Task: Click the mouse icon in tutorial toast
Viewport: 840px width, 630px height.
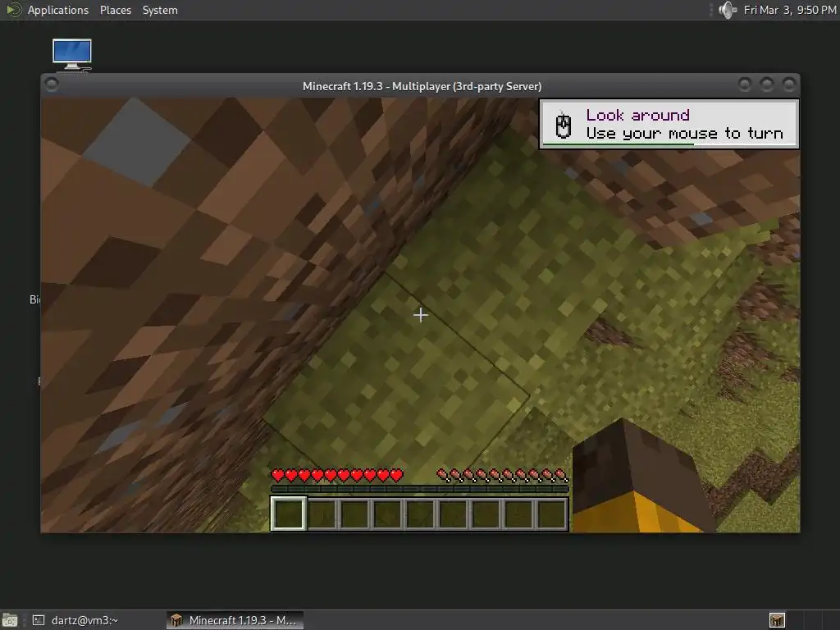Action: (563, 125)
